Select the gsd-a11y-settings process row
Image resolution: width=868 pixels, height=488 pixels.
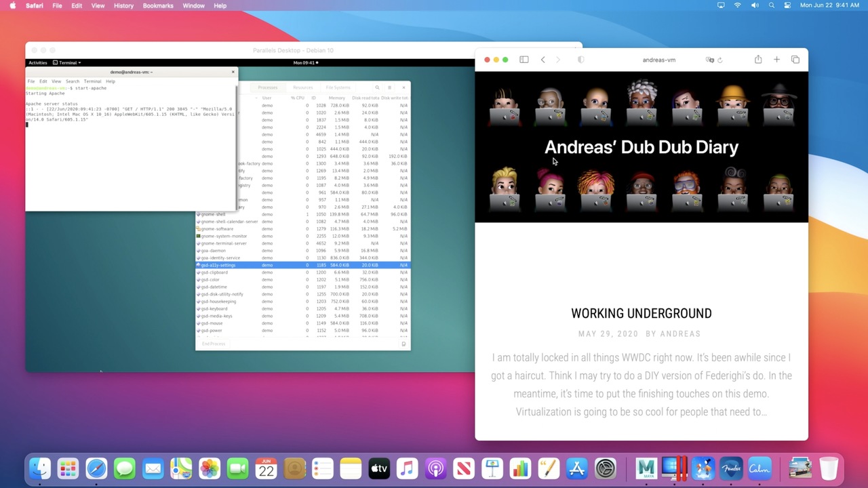[302, 265]
